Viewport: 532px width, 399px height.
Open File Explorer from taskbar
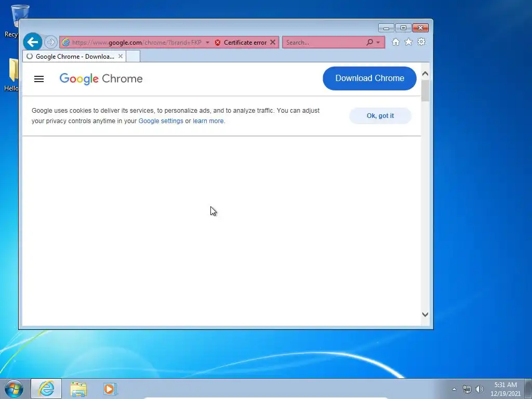[78, 389]
